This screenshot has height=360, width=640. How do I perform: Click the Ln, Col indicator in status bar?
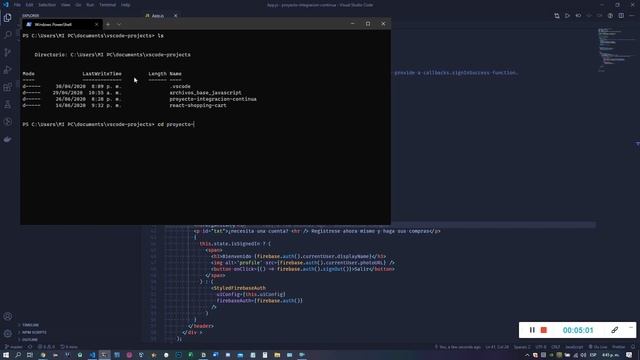(x=497, y=347)
